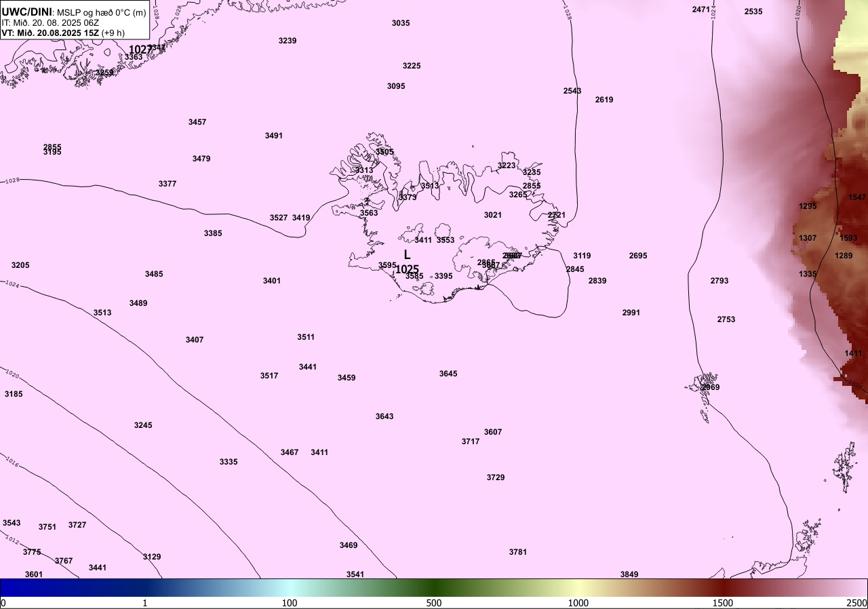The image size is (868, 609).
Task: Select the 3467 value
Action: [290, 452]
